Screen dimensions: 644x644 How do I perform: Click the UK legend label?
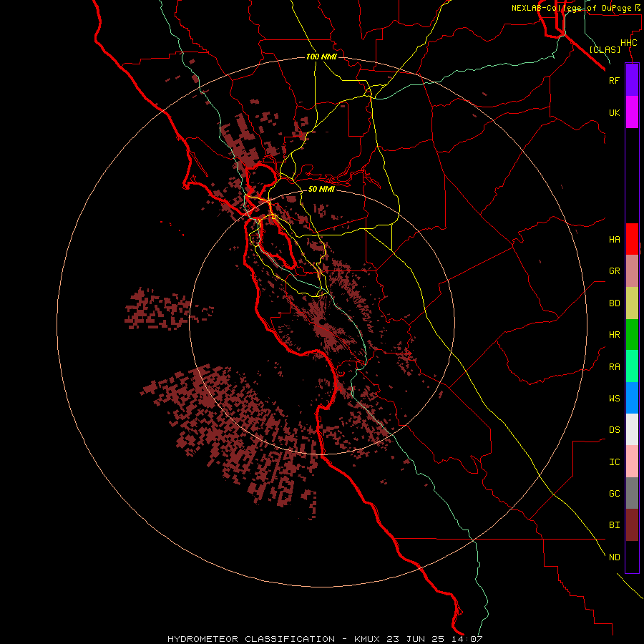pos(614,112)
